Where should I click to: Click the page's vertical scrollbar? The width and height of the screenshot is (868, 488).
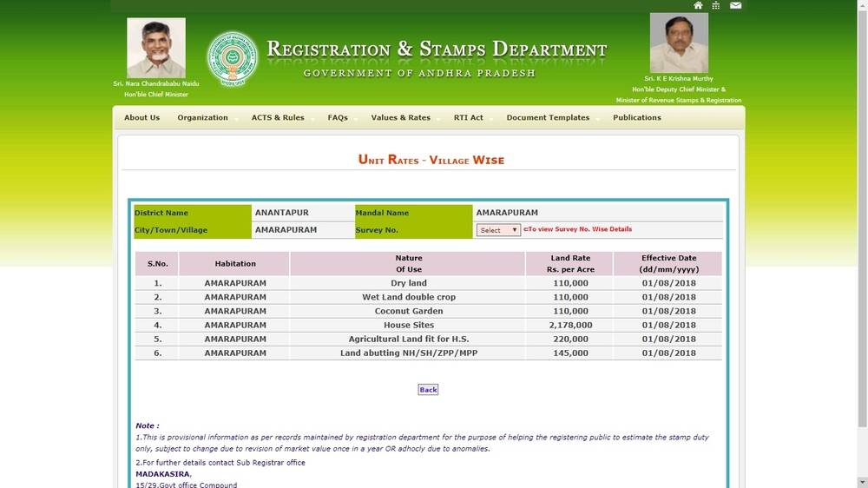(862, 219)
